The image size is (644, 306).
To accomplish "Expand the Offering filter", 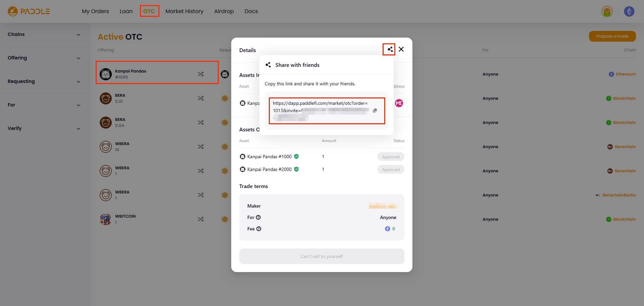I will (x=44, y=58).
